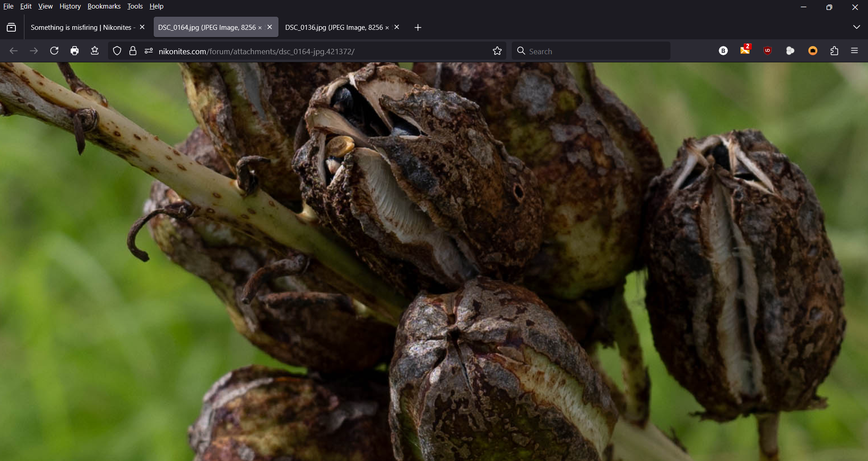The width and height of the screenshot is (868, 461).
Task: Click the star-tray toolbar icon beside print
Action: coord(95,51)
